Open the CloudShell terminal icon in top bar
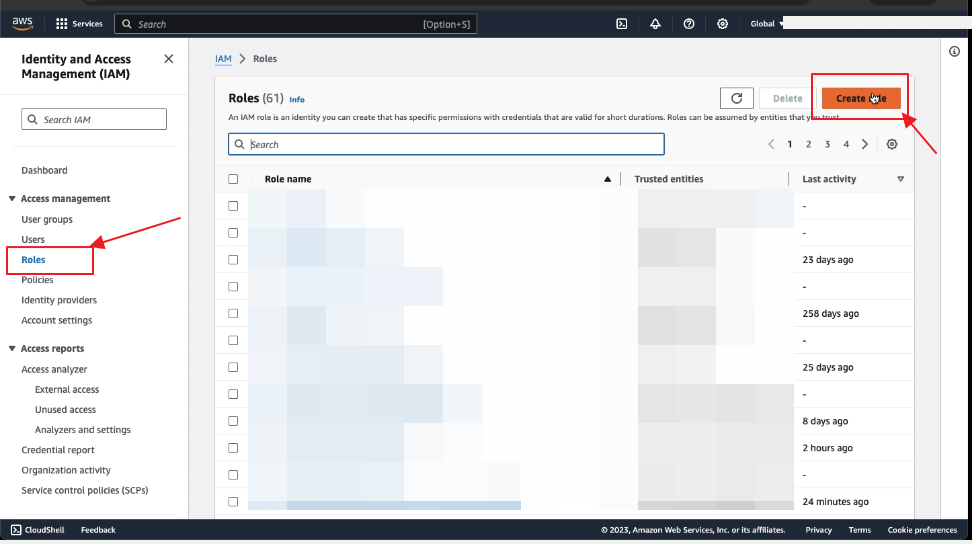Viewport: 972px width, 544px height. pos(621,24)
